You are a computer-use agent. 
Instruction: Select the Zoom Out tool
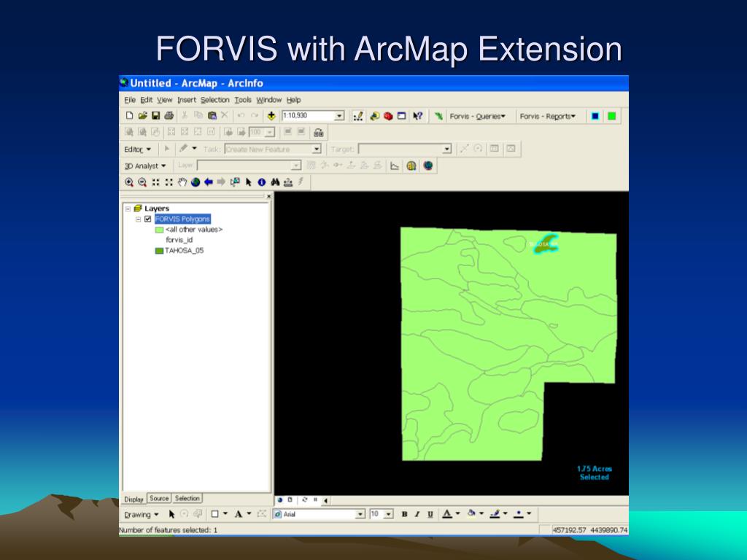pyautogui.click(x=142, y=182)
